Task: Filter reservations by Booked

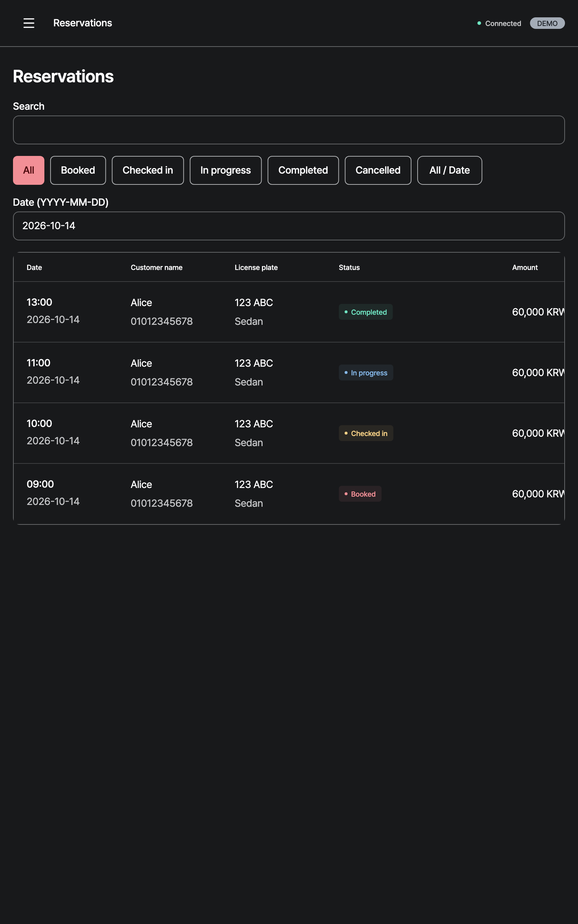Action: pyautogui.click(x=78, y=170)
